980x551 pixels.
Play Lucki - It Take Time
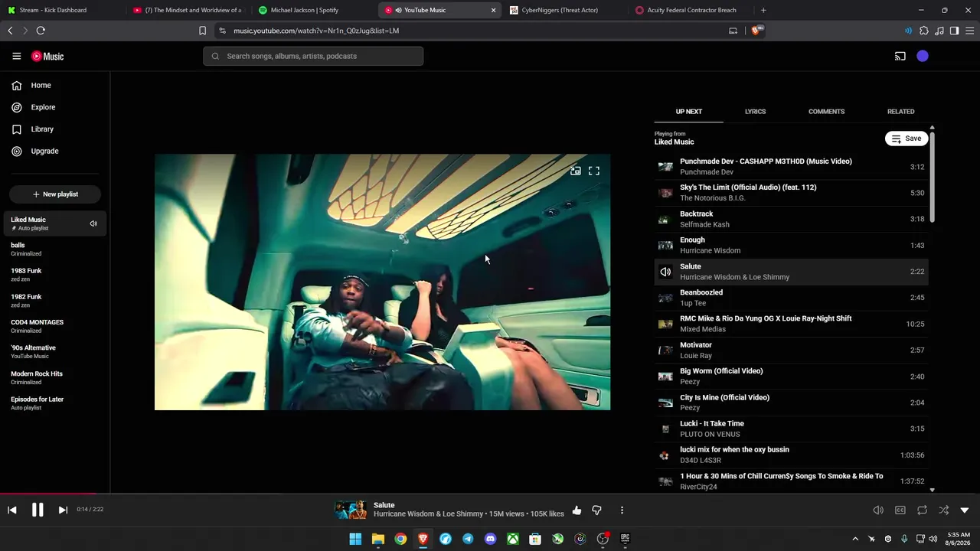[791, 429]
